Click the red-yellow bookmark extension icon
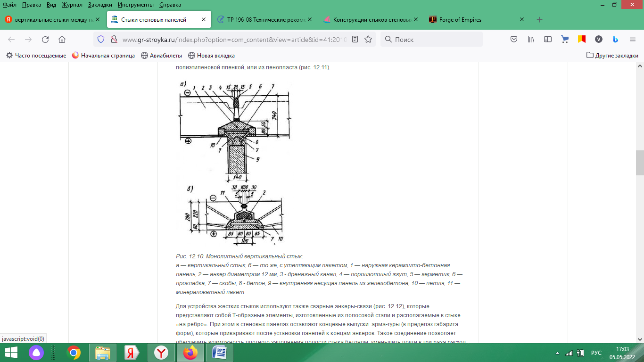Viewport: 644px width, 362px height. pos(582,40)
